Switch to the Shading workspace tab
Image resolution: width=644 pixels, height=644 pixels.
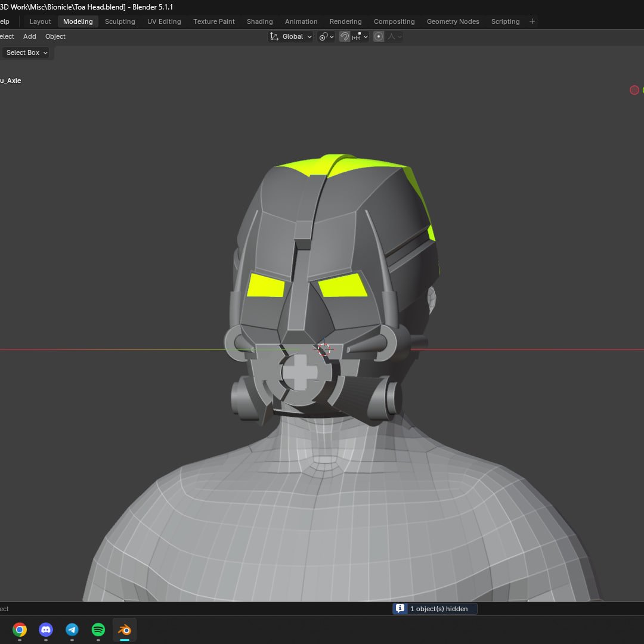(x=259, y=21)
